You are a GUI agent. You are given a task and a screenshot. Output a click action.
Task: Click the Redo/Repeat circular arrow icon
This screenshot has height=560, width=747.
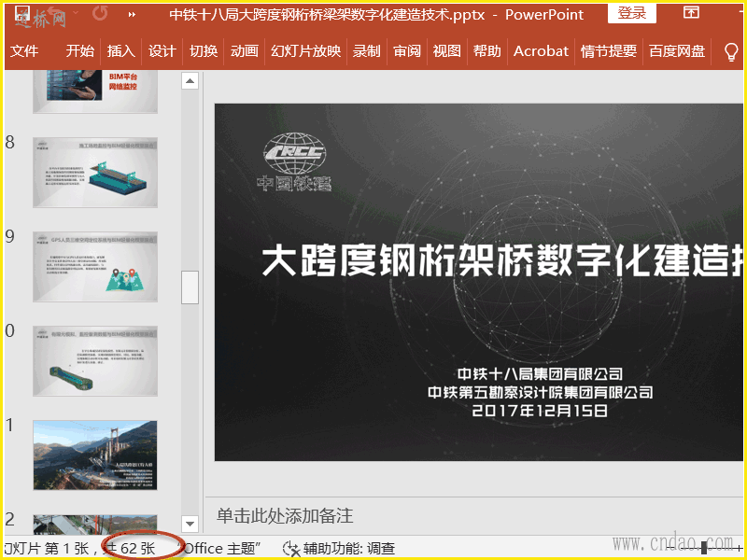tap(100, 13)
